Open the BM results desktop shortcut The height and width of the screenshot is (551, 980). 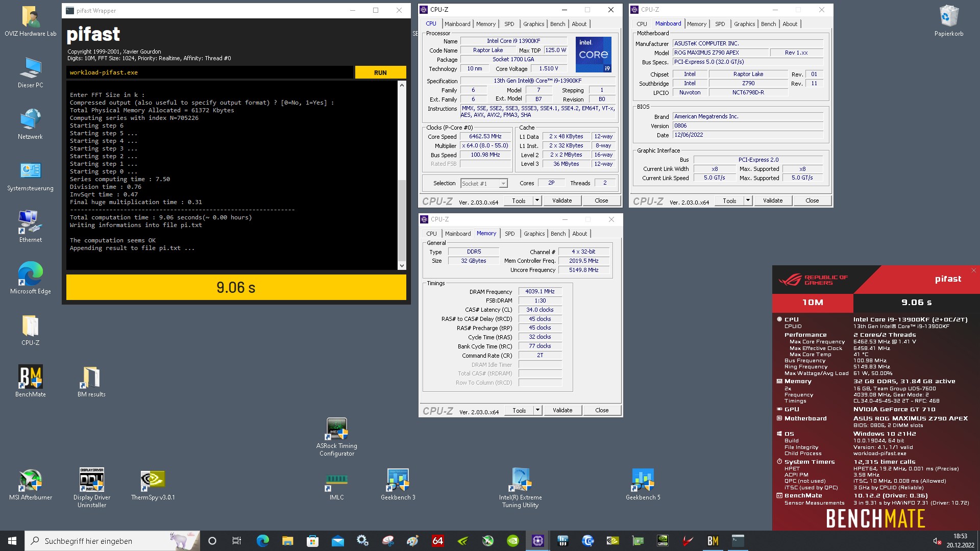click(92, 381)
